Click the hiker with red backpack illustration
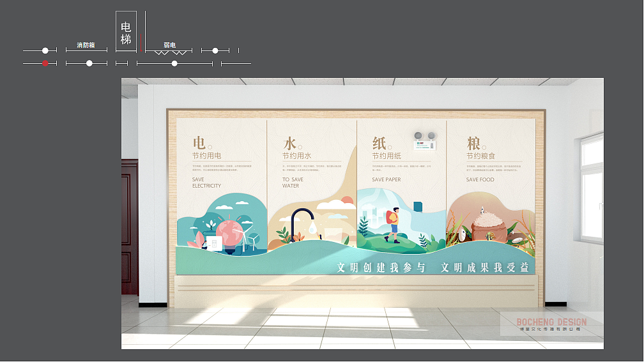Screen dimensions: 644x362 [393, 225]
